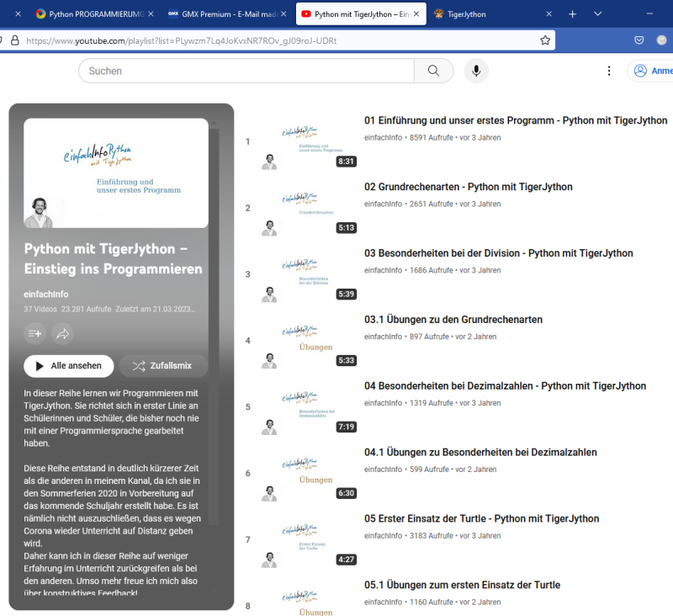This screenshot has height=616, width=673.
Task: Click einfachInfo channel under 02 Grundrechenarten
Action: coord(383,204)
